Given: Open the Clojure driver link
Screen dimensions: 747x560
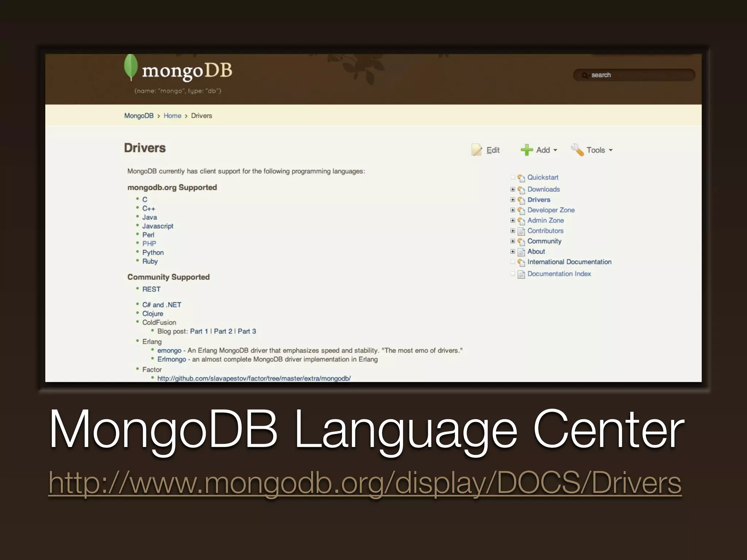Looking at the screenshot, I should pyautogui.click(x=152, y=314).
